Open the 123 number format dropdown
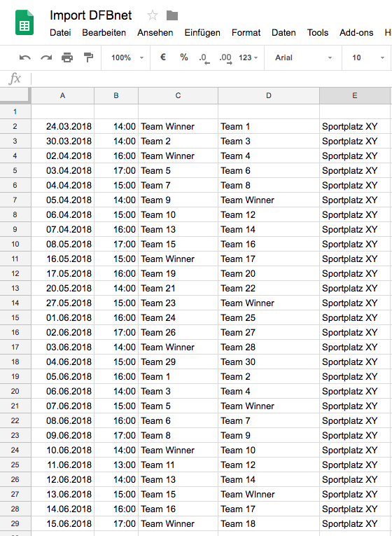 click(248, 57)
